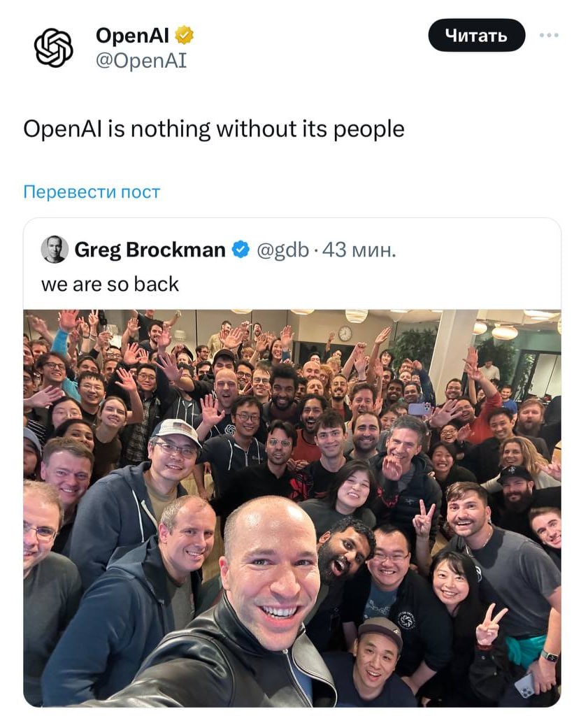
Task: Open the three-dot more options menu
Action: (x=549, y=35)
